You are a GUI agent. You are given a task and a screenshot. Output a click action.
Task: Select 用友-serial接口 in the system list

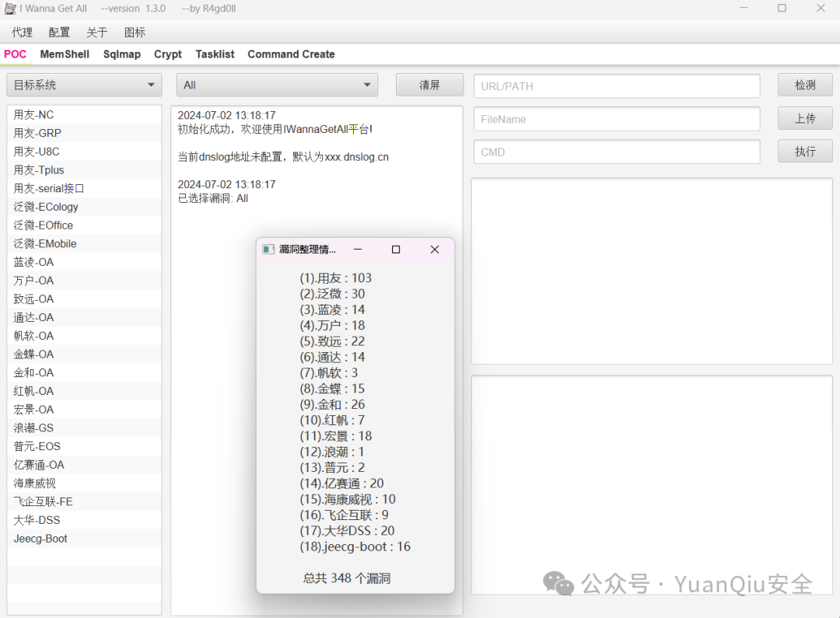click(x=84, y=188)
